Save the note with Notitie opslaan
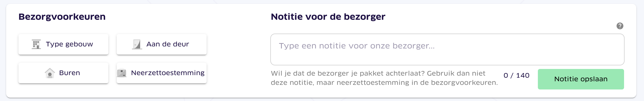 tap(581, 79)
